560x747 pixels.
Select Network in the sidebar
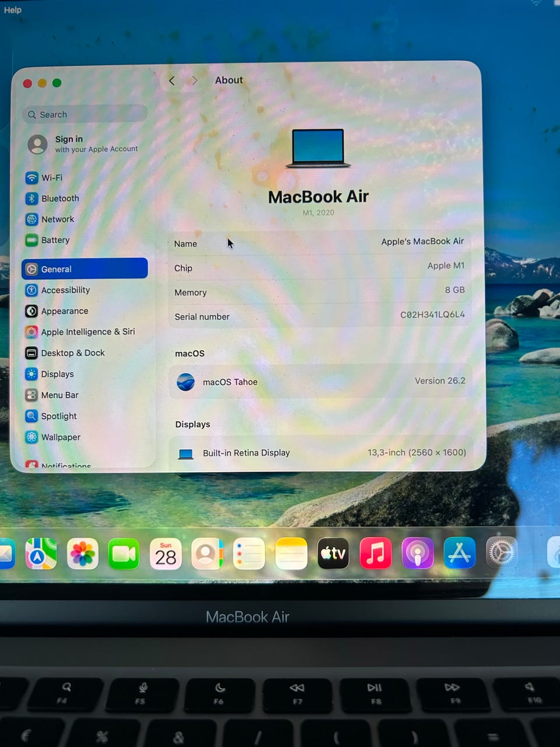50,219
